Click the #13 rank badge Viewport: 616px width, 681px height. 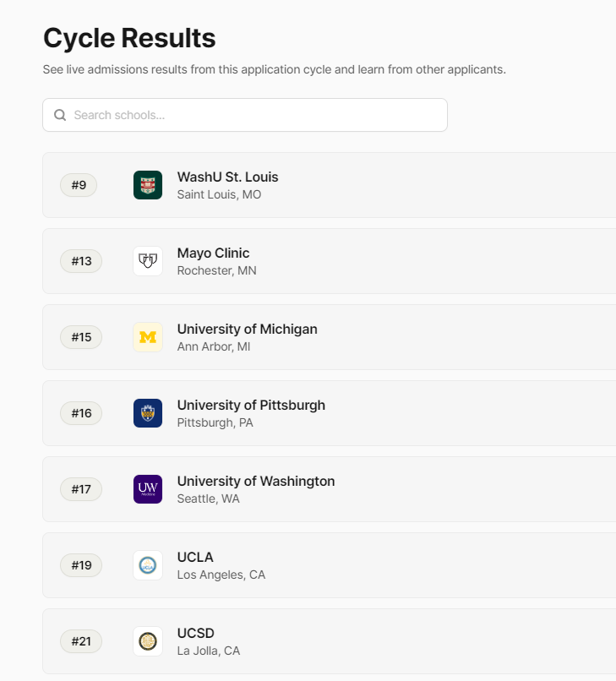[81, 261]
